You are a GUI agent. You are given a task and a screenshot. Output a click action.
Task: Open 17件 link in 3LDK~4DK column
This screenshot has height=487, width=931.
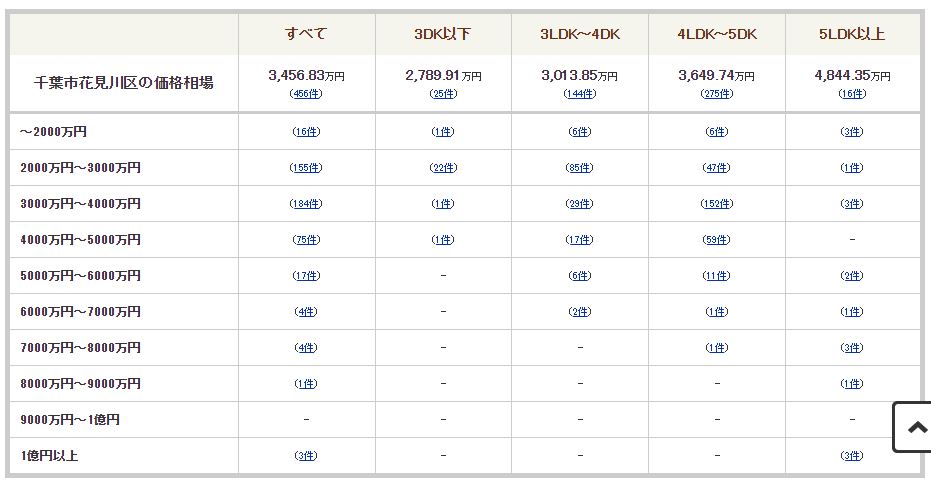point(580,240)
